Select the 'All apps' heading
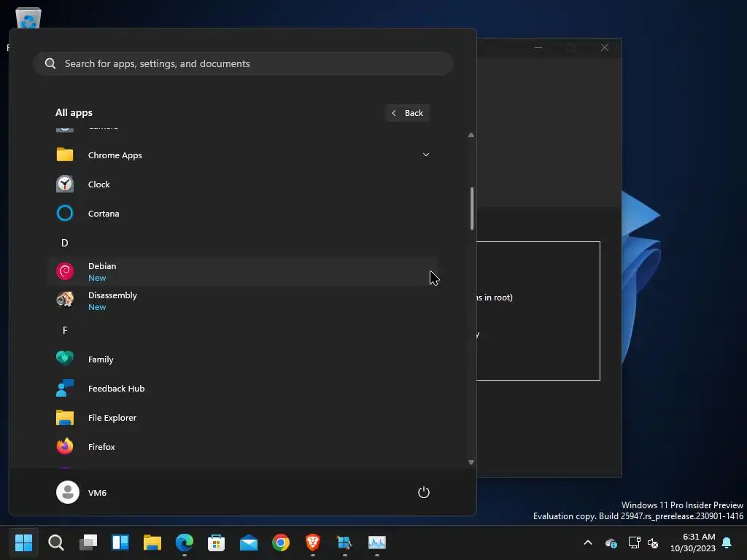Screen dimensions: 747x560 tap(74, 113)
